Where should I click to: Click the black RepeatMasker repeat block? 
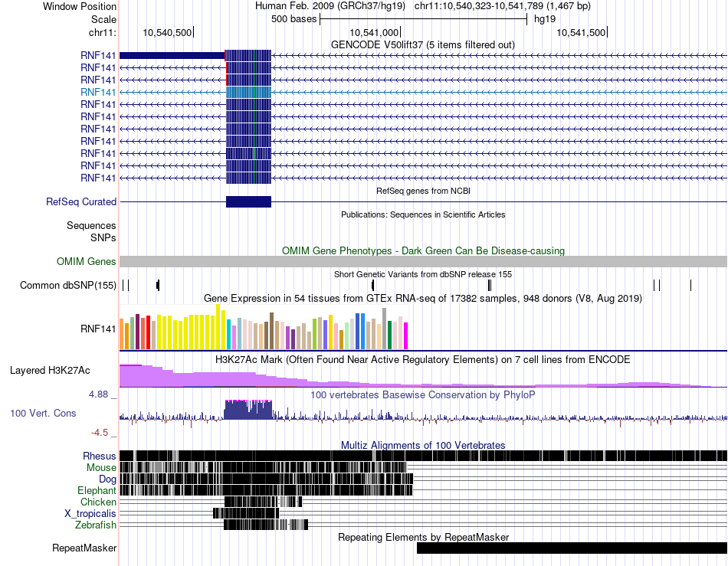pyautogui.click(x=572, y=548)
